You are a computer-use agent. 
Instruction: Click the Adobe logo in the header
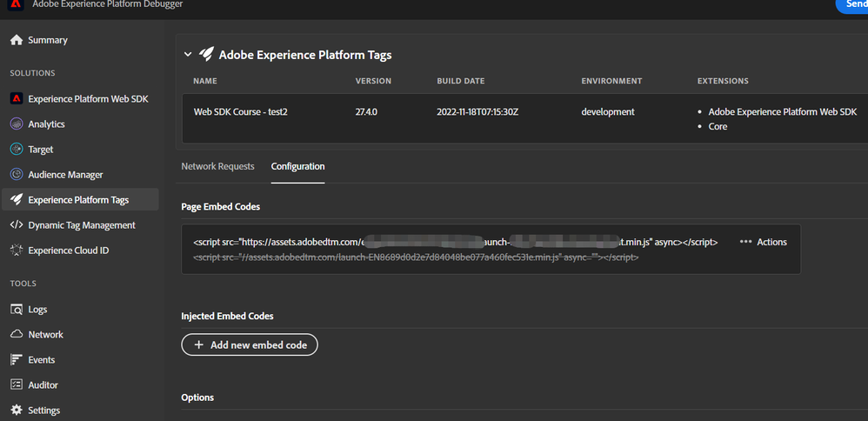pos(16,4)
